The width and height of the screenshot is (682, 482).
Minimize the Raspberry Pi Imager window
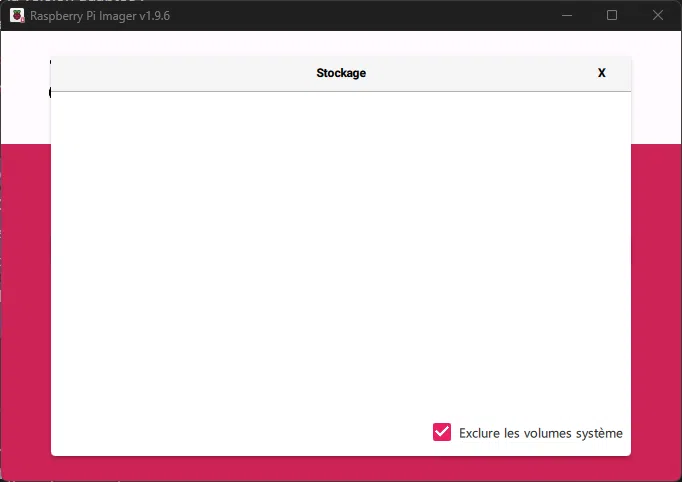567,15
